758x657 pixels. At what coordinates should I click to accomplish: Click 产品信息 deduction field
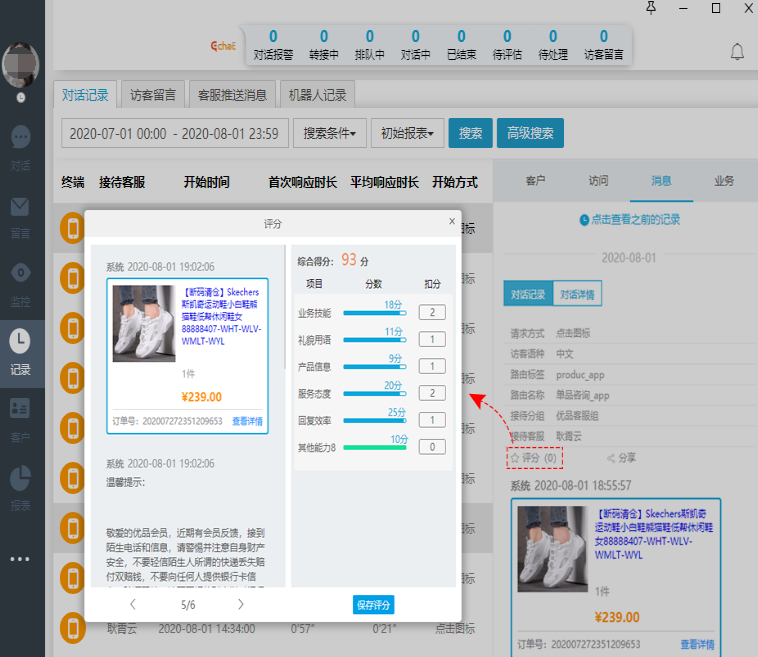(432, 366)
